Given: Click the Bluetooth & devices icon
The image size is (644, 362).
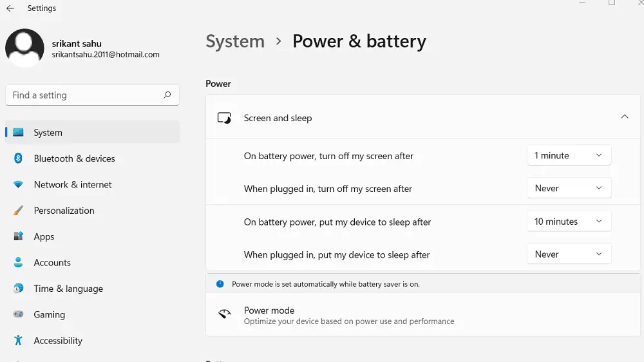Looking at the screenshot, I should click(19, 158).
